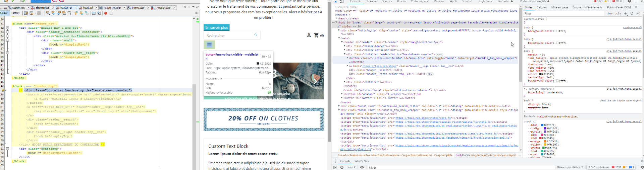Click Find Previous Occurrence icon
The height and width of the screenshot is (170, 644).
click(x=53, y=13)
